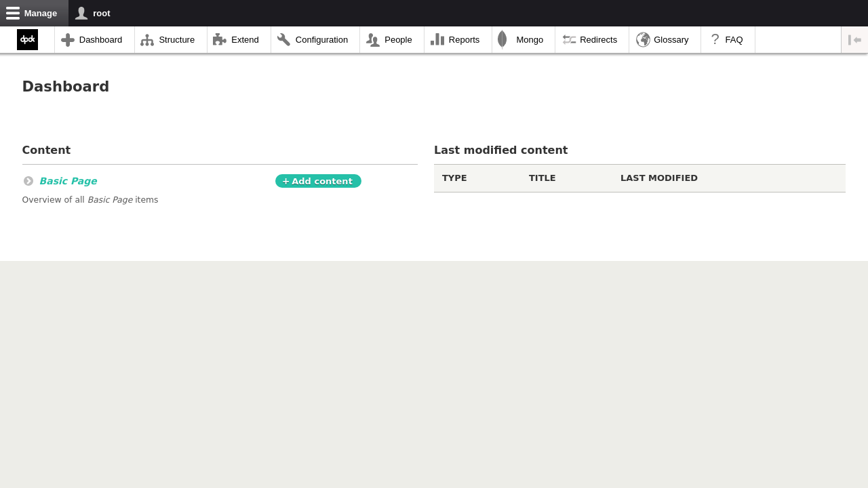Click the root user avatar icon
868x488 pixels.
81,13
